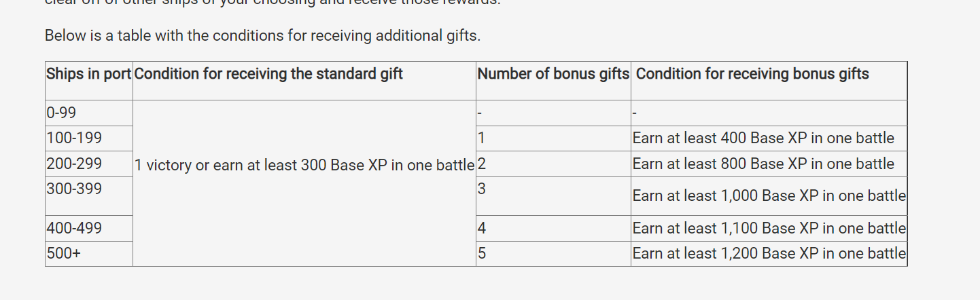Click the "Earn at least 400 Base XP" cell
This screenshot has width=980, height=300.
763,138
